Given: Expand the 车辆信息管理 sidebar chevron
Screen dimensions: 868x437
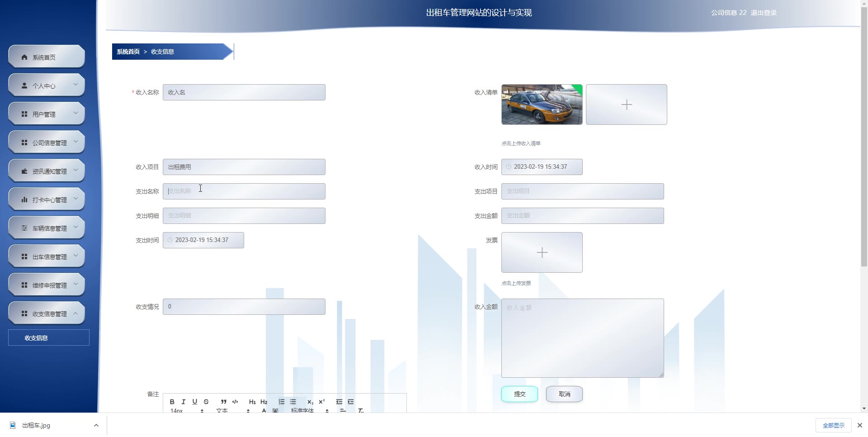Looking at the screenshot, I should coord(75,227).
